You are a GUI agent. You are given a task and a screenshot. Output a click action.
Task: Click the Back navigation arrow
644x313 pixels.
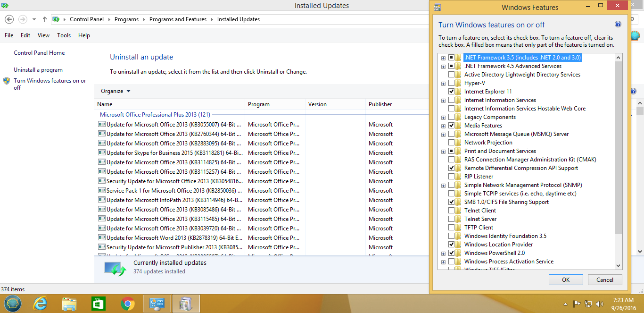[9, 19]
